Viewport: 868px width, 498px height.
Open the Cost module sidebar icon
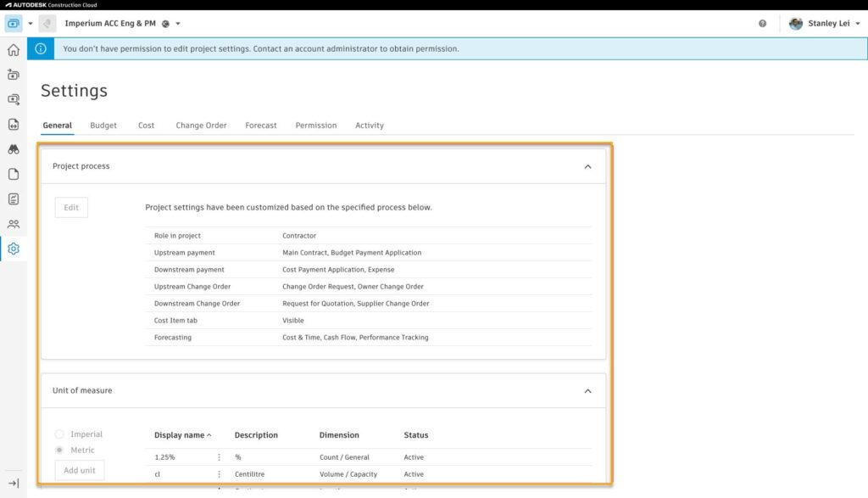pos(14,99)
